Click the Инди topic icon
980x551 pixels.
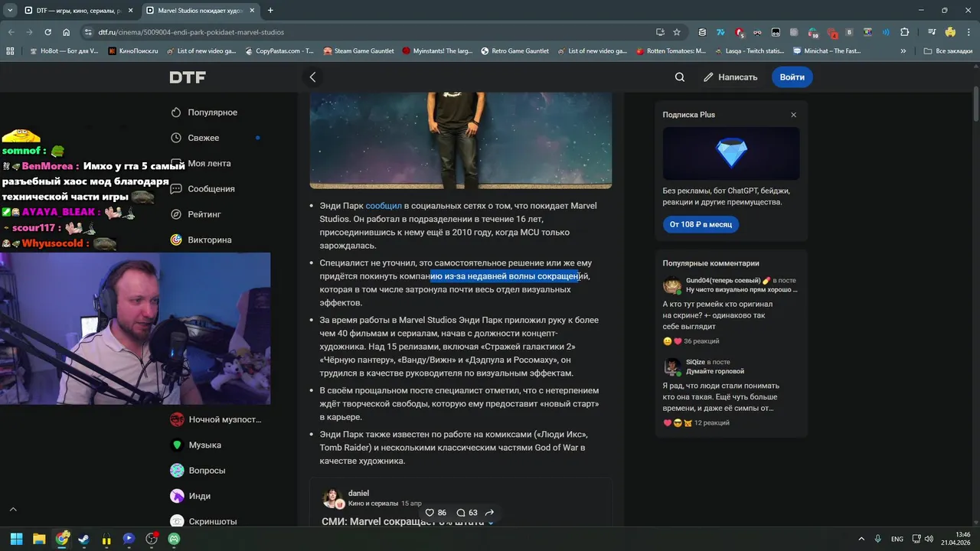(x=177, y=496)
